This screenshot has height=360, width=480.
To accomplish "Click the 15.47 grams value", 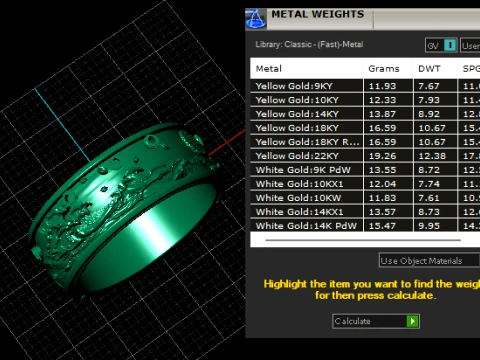I will tap(382, 226).
